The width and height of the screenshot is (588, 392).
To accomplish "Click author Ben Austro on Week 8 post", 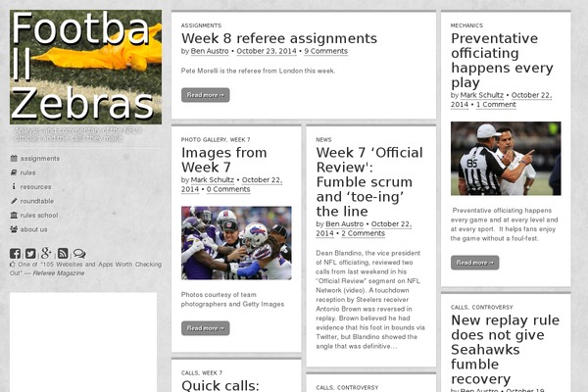I will click(x=210, y=51).
